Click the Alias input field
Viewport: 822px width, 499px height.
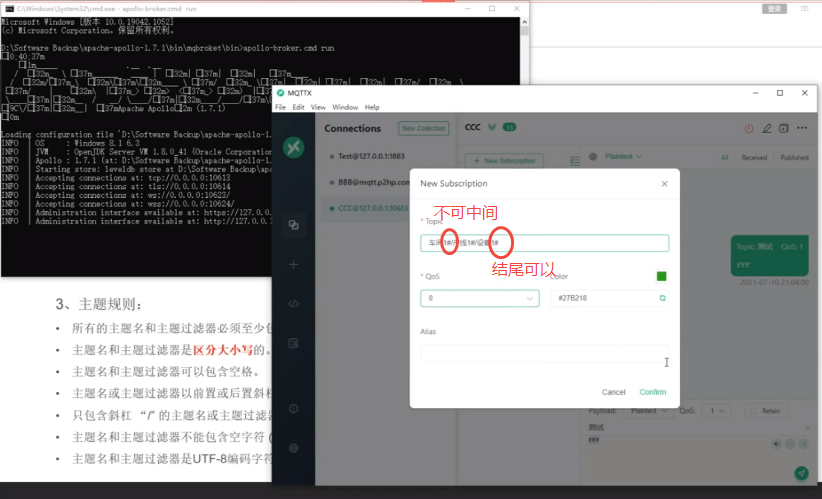545,354
